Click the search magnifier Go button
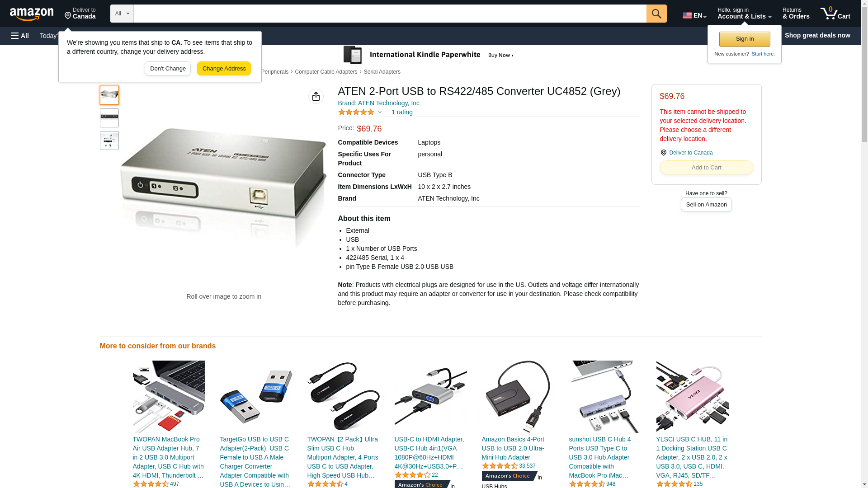Image resolution: width=868 pixels, height=488 pixels. coord(656,14)
